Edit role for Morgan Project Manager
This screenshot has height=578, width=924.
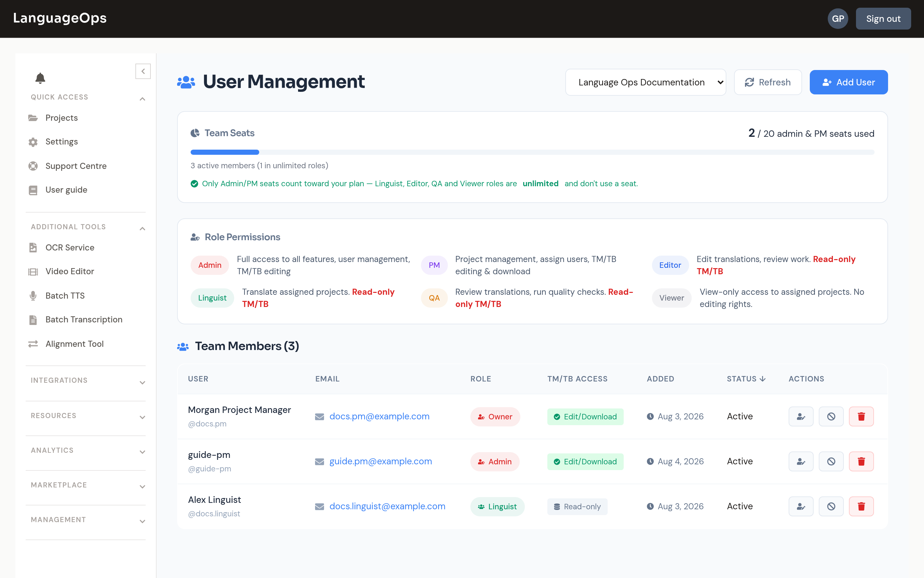(801, 416)
